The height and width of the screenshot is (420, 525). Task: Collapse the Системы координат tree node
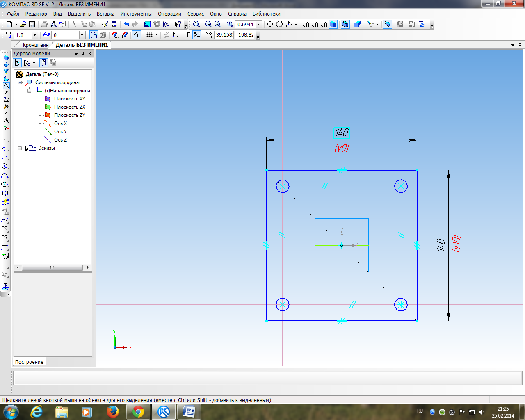click(20, 82)
